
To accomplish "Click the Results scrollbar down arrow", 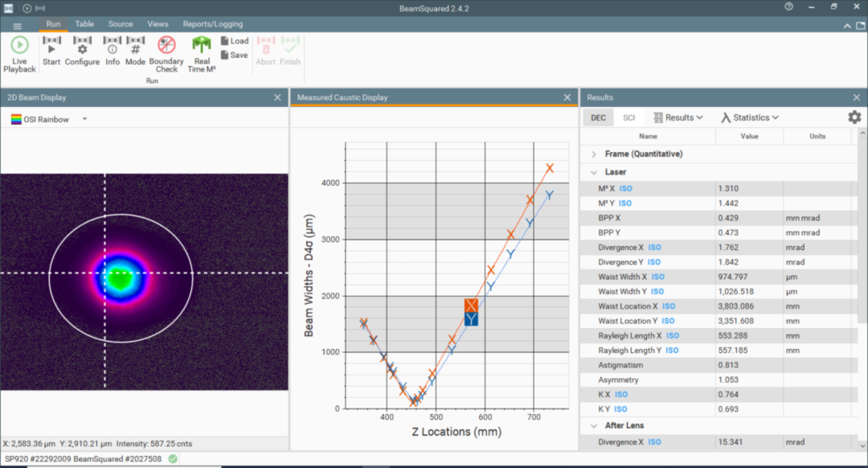I will (x=862, y=445).
